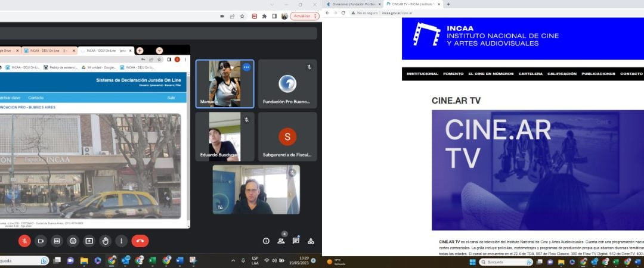Screen dimensions: 644x268
Task: Raise hand in the meeting
Action: 105,241
